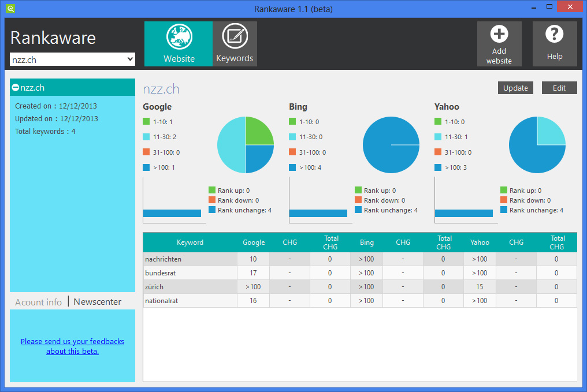Click Google rank 16 for nationalrat
Image resolution: width=587 pixels, height=392 pixels.
(253, 300)
